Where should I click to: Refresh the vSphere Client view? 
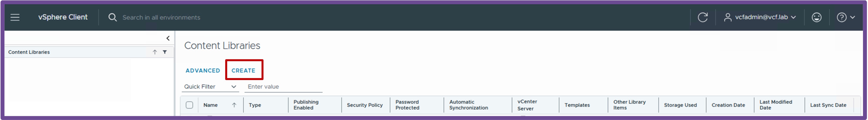point(703,17)
